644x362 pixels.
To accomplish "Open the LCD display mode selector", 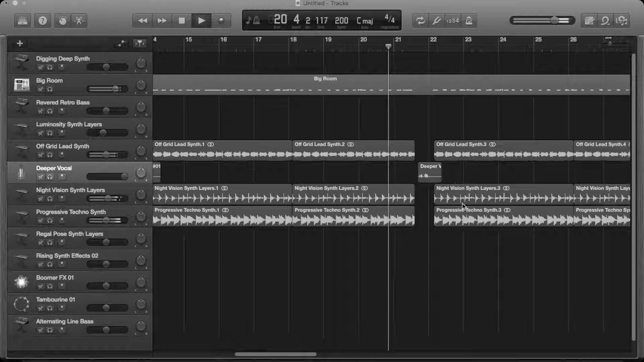I will tap(253, 21).
